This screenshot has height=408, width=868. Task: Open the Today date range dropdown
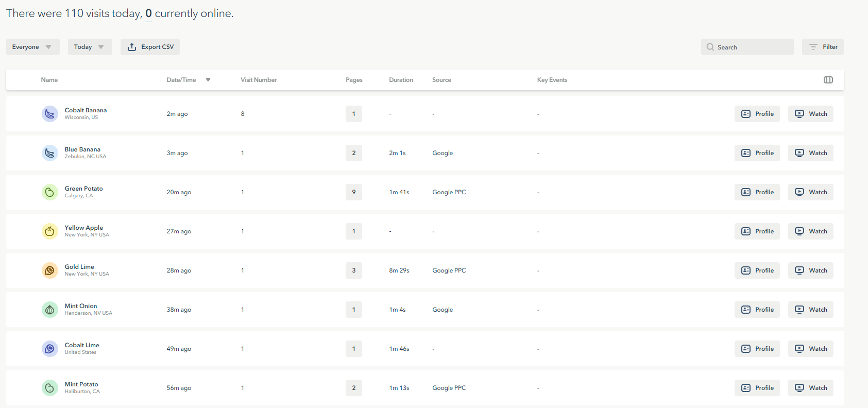pos(90,47)
